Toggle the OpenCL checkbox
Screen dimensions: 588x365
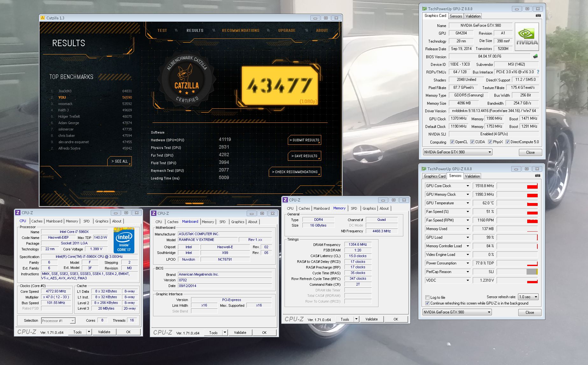[452, 142]
